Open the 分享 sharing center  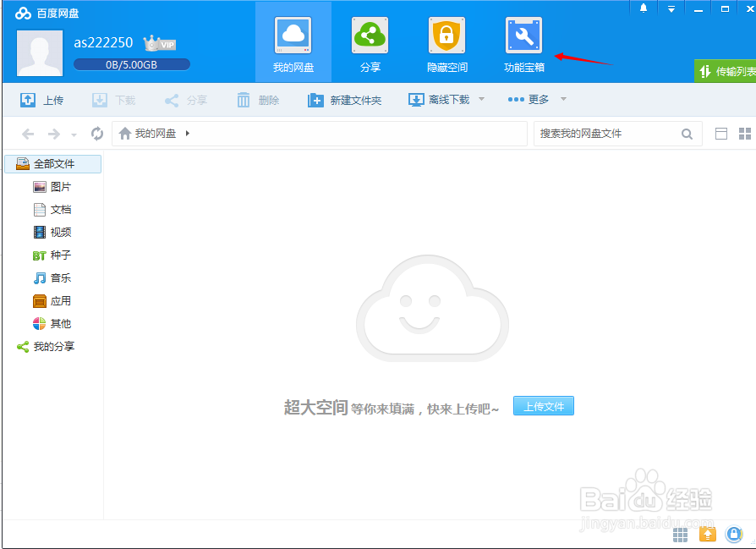370,42
